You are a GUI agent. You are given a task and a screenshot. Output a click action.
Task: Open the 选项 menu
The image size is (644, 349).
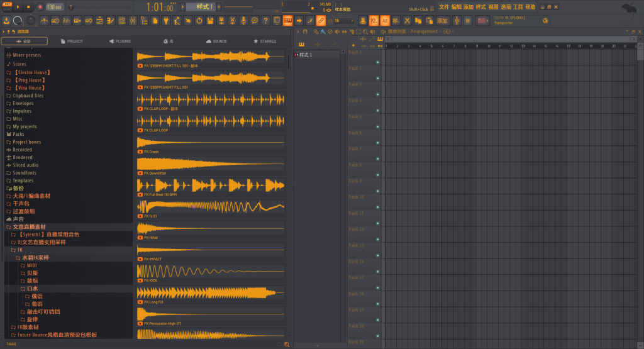point(506,7)
